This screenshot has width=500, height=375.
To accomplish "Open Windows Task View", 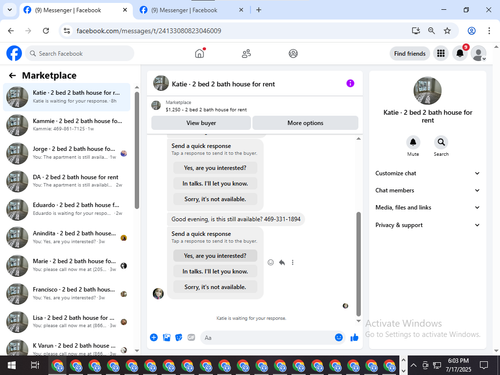I will tap(35, 365).
